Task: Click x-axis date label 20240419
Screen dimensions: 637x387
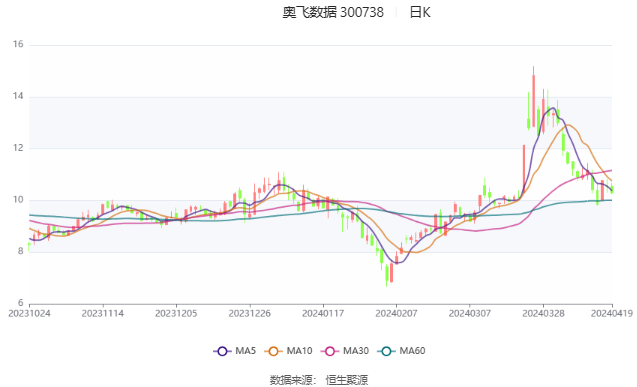Action: 612,313
